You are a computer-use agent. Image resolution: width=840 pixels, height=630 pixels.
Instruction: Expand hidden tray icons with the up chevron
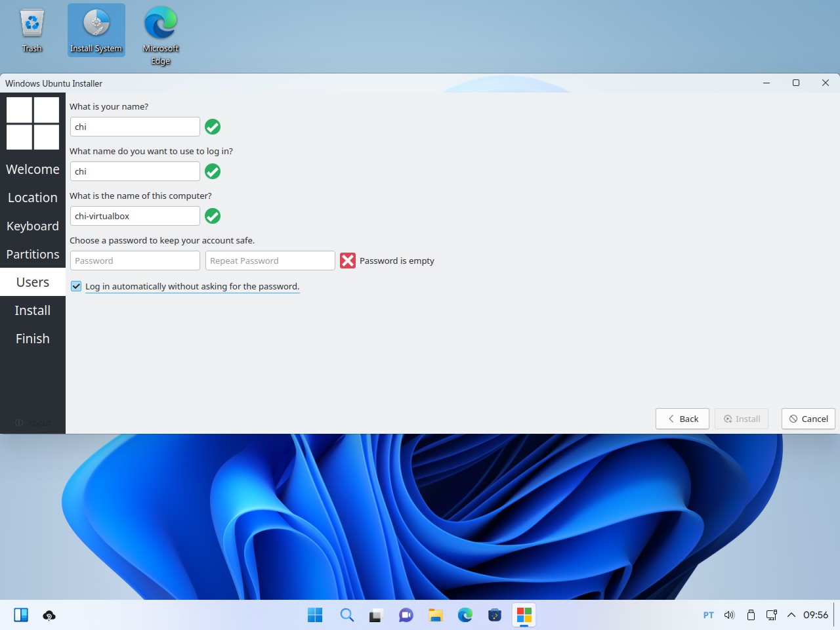791,615
